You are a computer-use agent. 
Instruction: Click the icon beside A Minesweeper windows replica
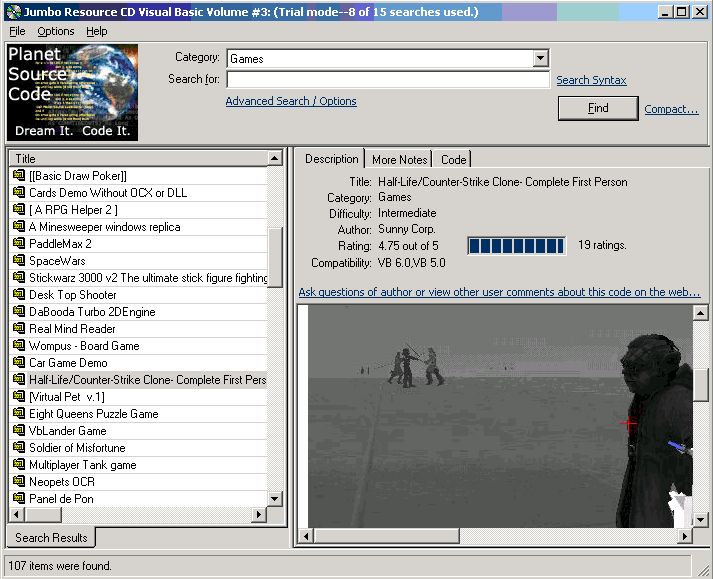[19, 226]
